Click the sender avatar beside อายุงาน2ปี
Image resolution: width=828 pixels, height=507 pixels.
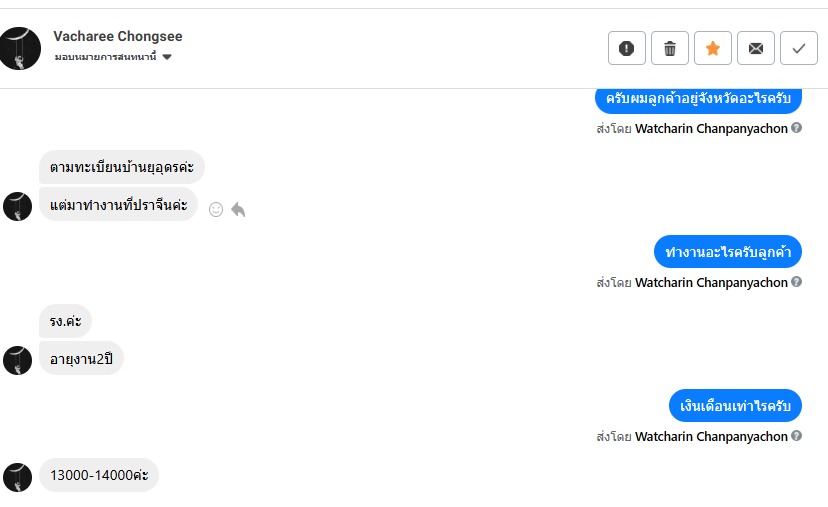(x=17, y=361)
